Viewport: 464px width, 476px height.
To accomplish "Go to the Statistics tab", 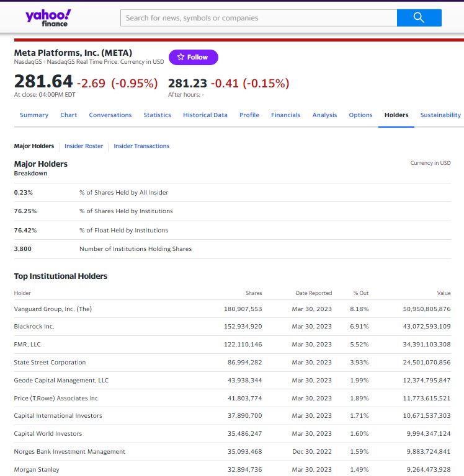I will click(157, 115).
